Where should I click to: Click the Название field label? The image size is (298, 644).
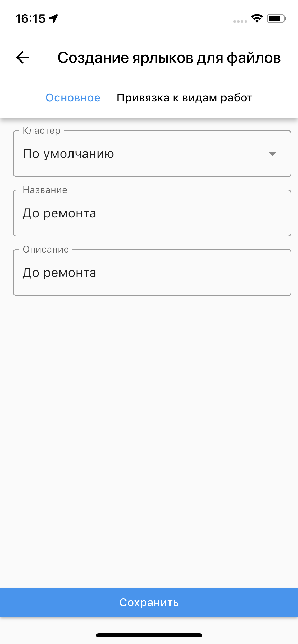45,190
